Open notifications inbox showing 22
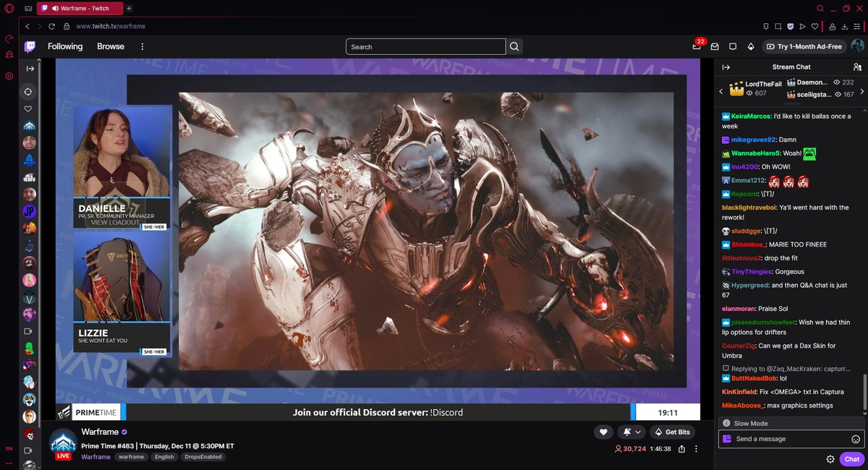Image resolution: width=868 pixels, height=470 pixels. [697, 46]
